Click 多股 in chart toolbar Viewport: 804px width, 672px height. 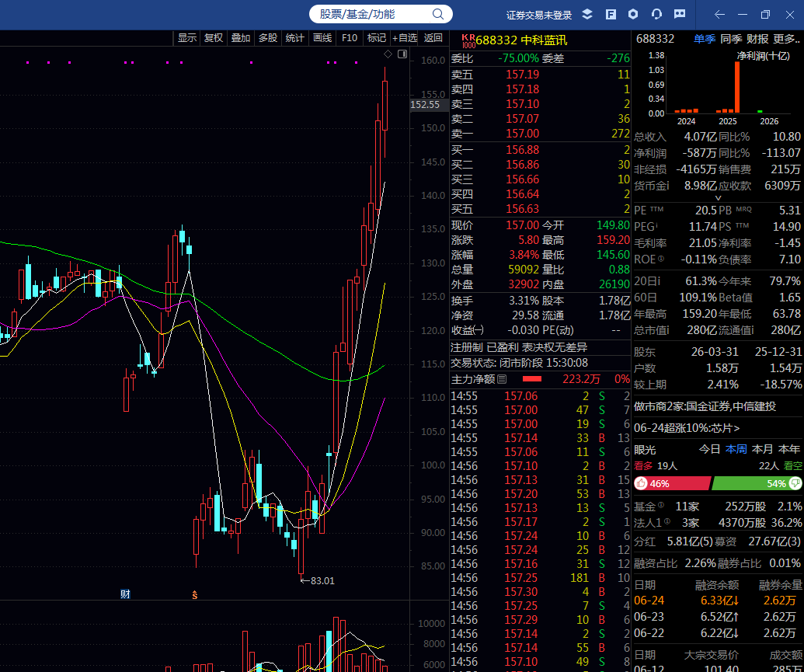(268, 38)
